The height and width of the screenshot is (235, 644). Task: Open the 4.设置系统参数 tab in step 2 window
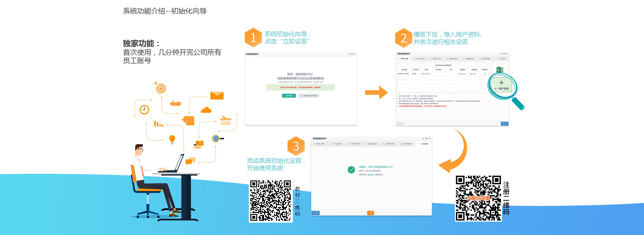[452, 59]
